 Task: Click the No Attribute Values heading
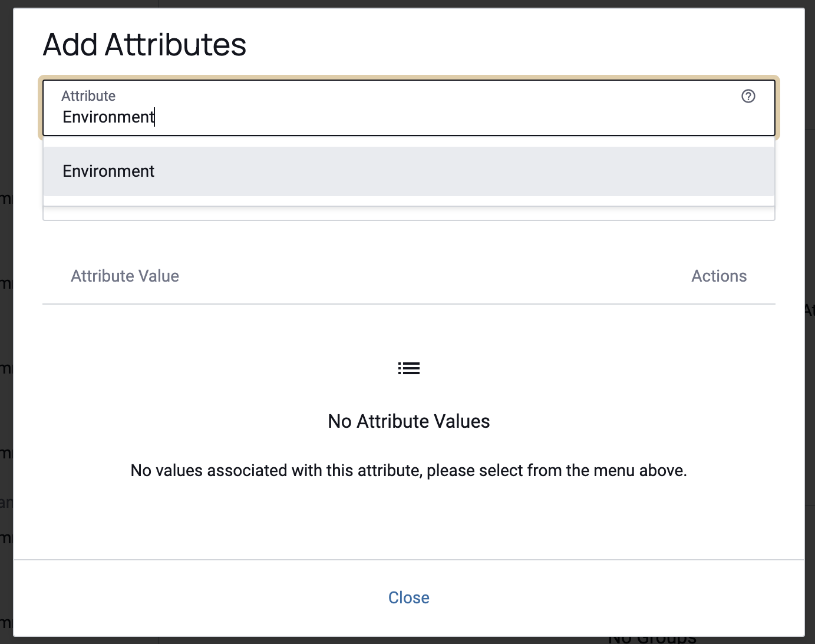click(408, 421)
